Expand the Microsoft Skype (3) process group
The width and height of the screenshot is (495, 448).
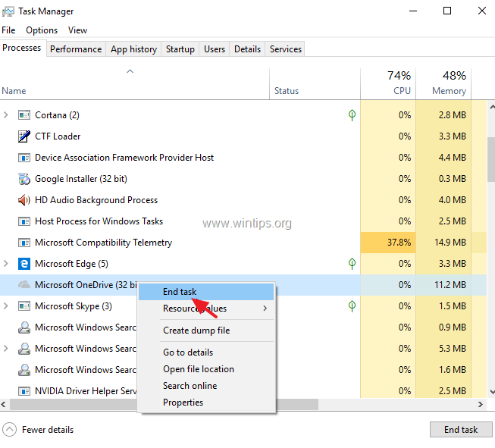pos(5,306)
